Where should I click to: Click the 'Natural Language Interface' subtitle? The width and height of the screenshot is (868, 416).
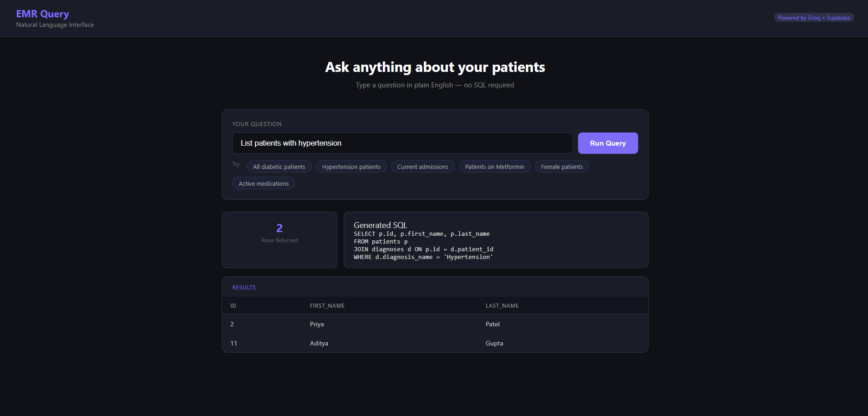55,25
